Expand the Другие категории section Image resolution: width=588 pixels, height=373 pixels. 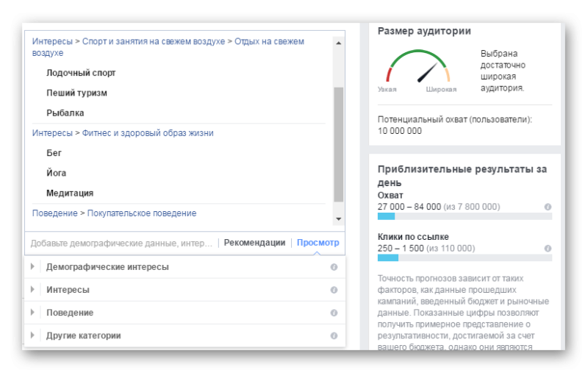[33, 335]
